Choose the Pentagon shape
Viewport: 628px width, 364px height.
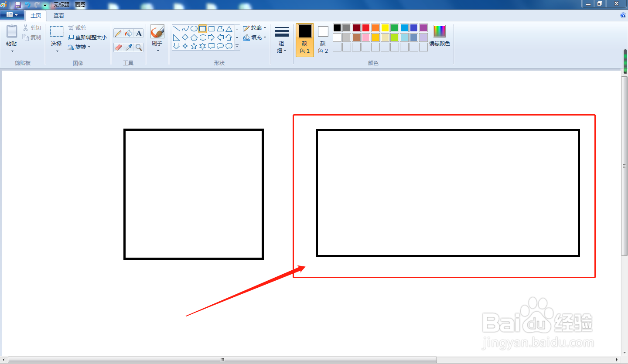click(194, 37)
